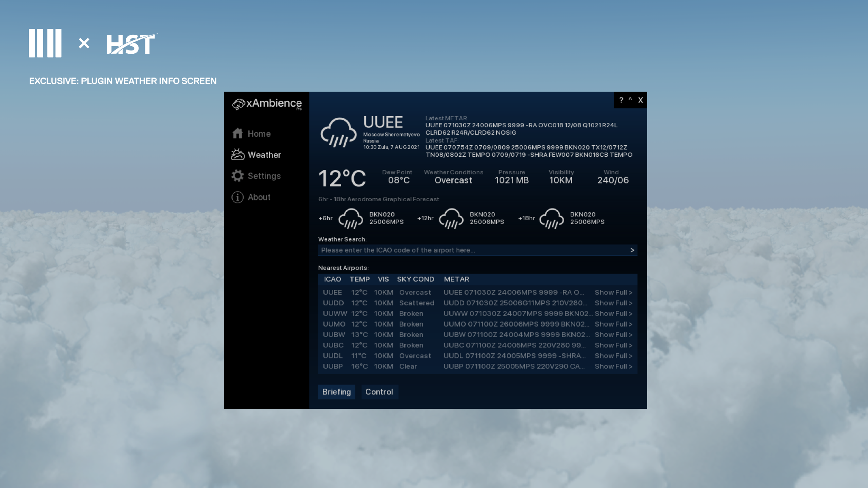The width and height of the screenshot is (868, 488).
Task: Show full METAR for UUWW
Action: click(613, 314)
